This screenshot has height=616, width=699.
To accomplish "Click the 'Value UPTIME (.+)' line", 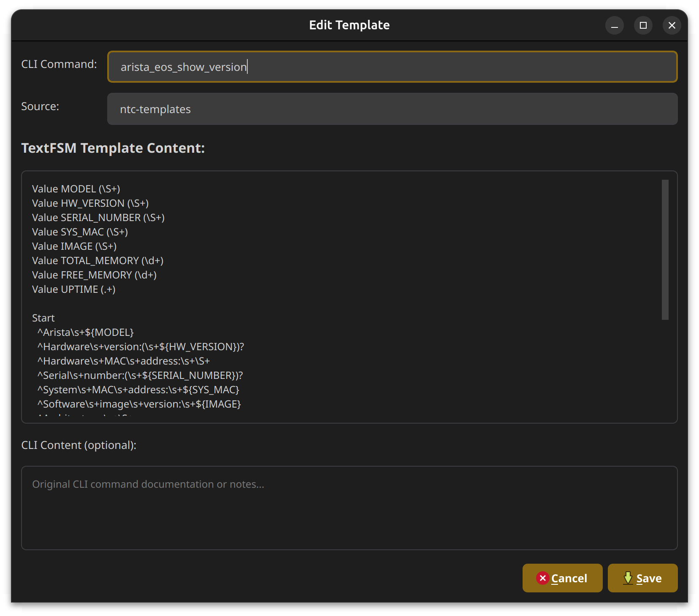I will click(73, 289).
